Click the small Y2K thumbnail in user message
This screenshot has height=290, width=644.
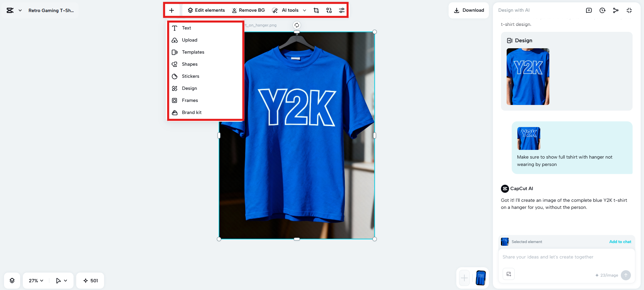point(529,138)
